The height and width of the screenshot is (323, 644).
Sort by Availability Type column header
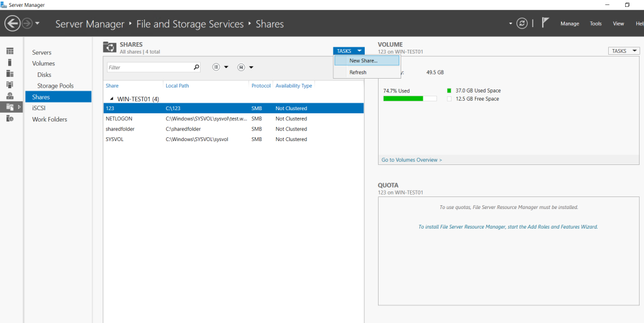(294, 86)
